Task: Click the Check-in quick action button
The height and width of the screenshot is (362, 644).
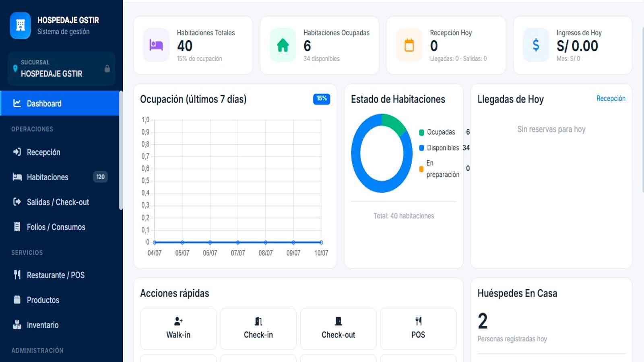Action: click(x=258, y=329)
